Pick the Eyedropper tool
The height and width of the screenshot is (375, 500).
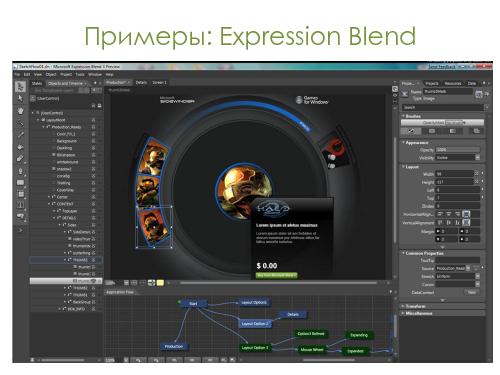click(21, 135)
